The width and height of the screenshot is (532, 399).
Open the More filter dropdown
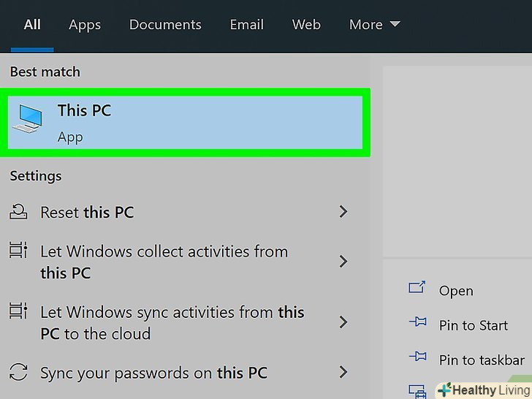tap(374, 25)
